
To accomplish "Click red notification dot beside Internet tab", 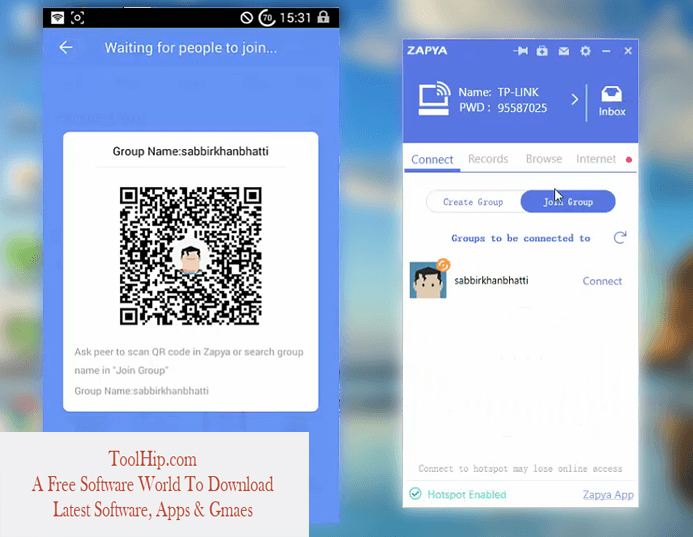I will [x=628, y=160].
